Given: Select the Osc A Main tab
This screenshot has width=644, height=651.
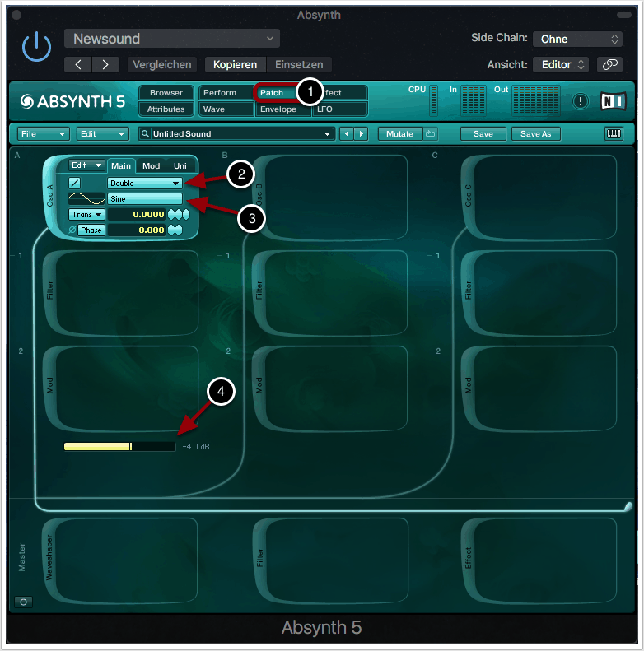Looking at the screenshot, I should (121, 166).
